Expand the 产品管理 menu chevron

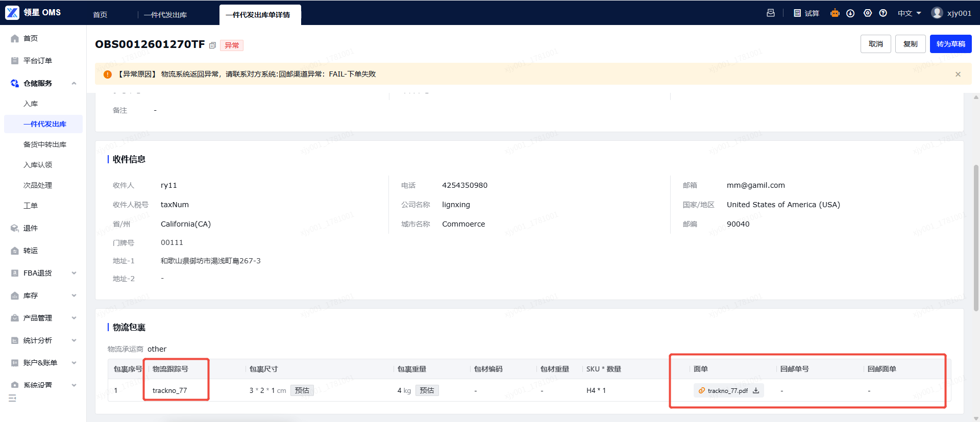coord(74,318)
